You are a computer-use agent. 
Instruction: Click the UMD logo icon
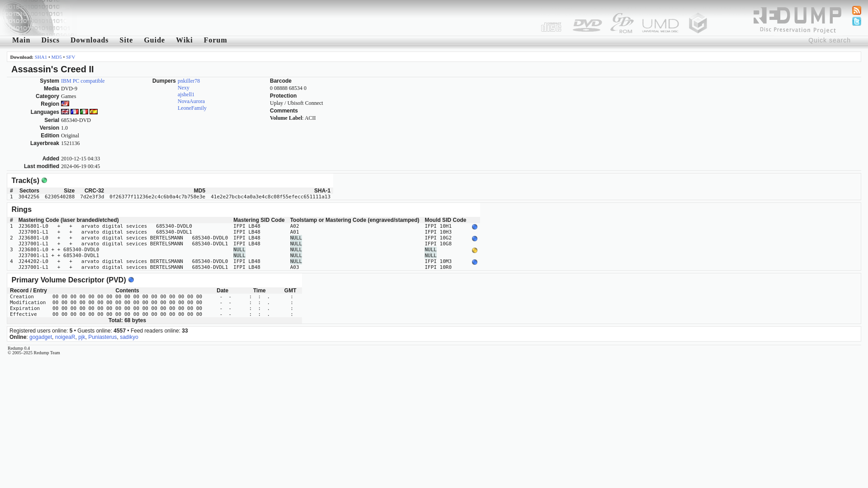coord(660,25)
